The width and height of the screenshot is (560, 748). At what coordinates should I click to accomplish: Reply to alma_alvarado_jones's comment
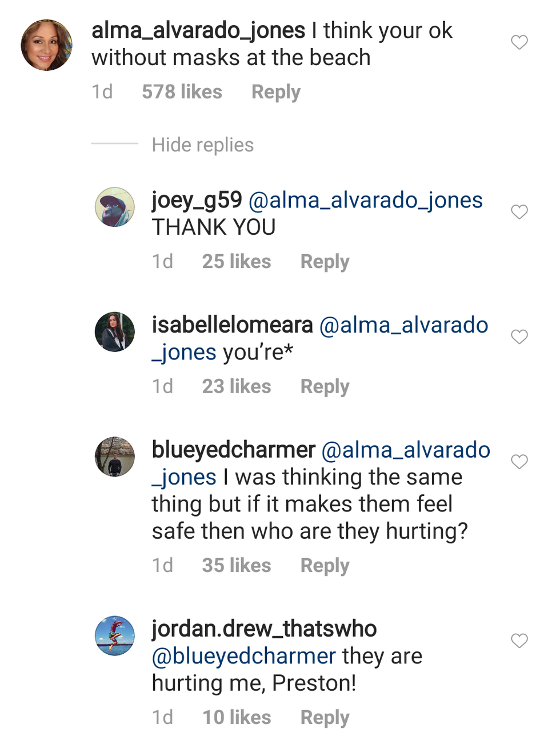click(x=275, y=92)
